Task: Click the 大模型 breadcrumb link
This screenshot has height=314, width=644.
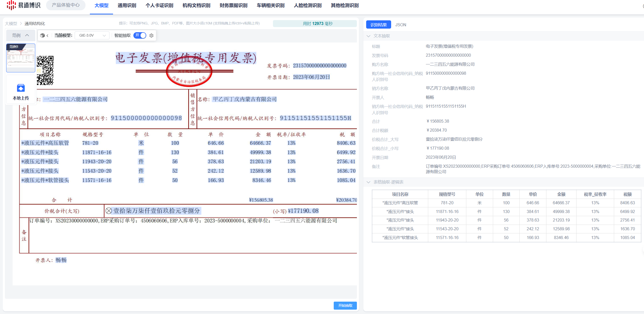Action: pyautogui.click(x=11, y=23)
